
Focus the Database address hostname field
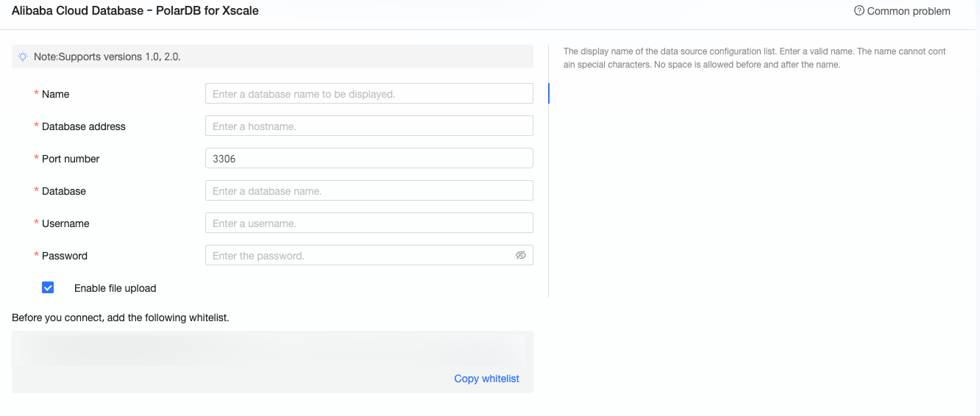pos(369,126)
